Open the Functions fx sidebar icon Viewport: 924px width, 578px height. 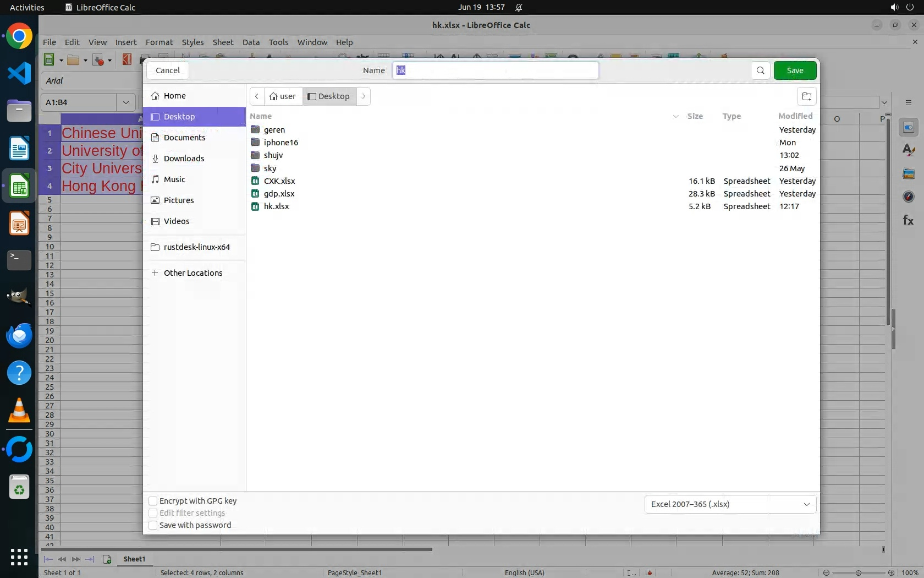click(x=908, y=220)
